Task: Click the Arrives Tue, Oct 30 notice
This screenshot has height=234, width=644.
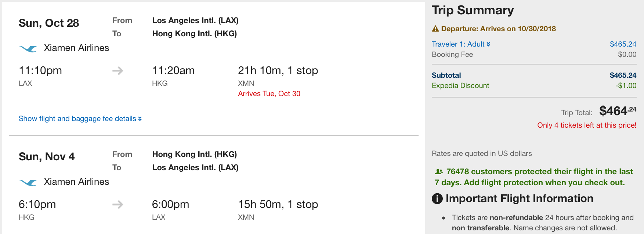Action: click(x=269, y=94)
